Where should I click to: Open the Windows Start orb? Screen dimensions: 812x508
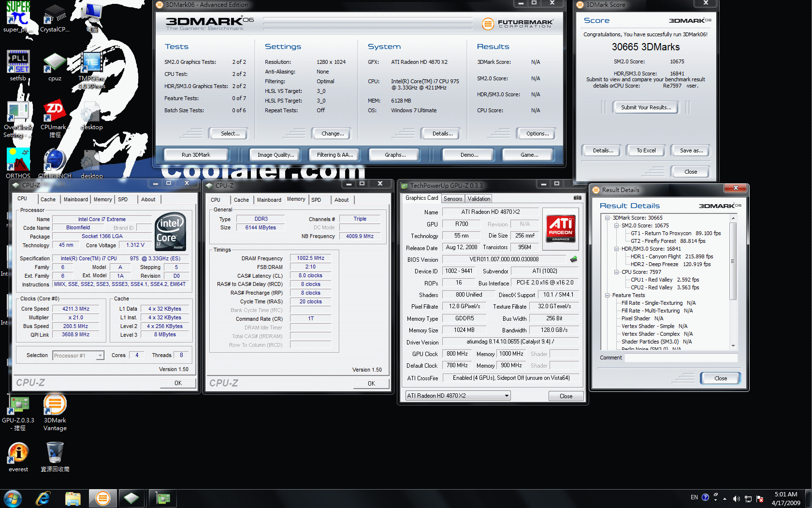(x=13, y=498)
